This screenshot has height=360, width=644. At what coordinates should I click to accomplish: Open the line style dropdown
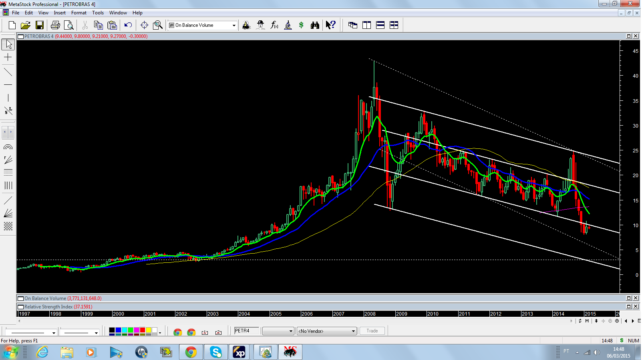click(54, 332)
